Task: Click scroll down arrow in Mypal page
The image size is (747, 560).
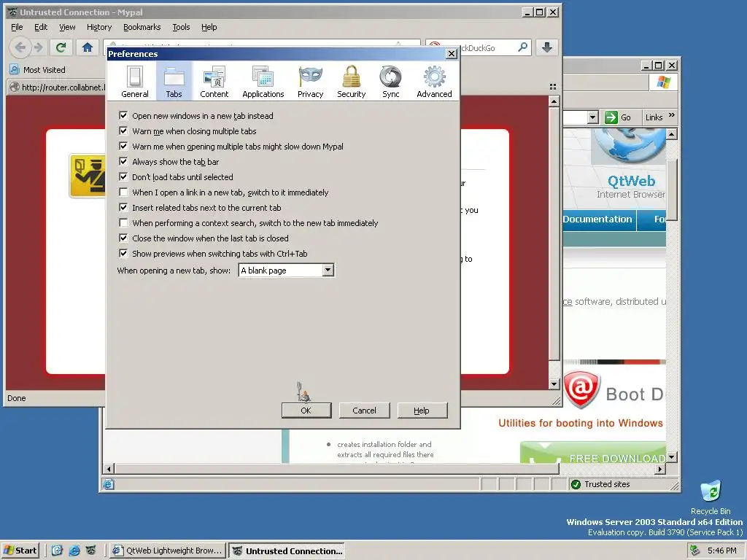Action: coord(554,384)
